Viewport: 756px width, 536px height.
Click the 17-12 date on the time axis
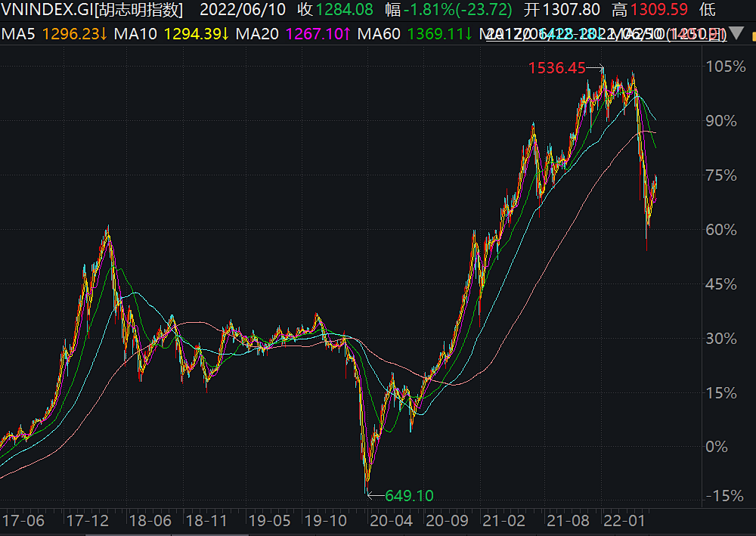[x=88, y=521]
